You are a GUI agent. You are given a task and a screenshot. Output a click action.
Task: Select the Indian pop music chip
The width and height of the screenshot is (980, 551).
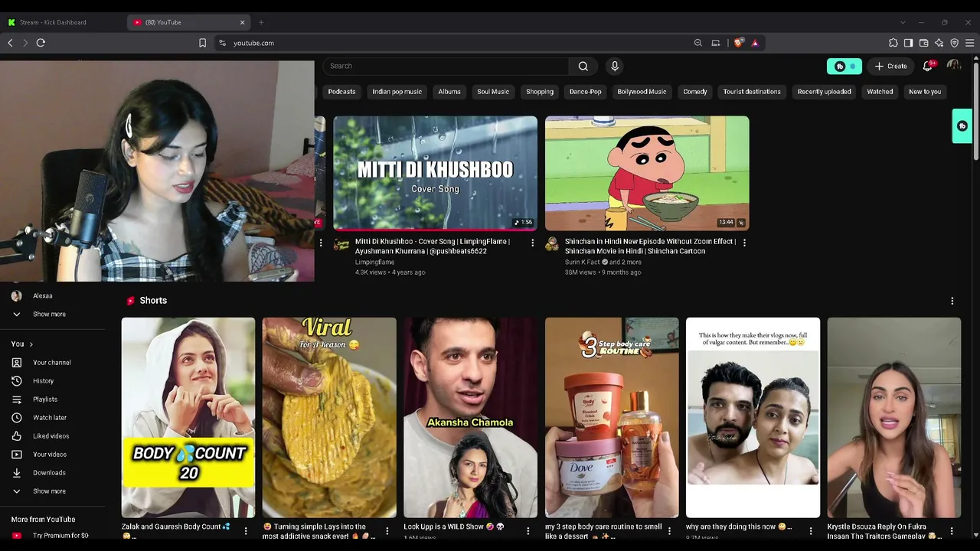pos(397,92)
